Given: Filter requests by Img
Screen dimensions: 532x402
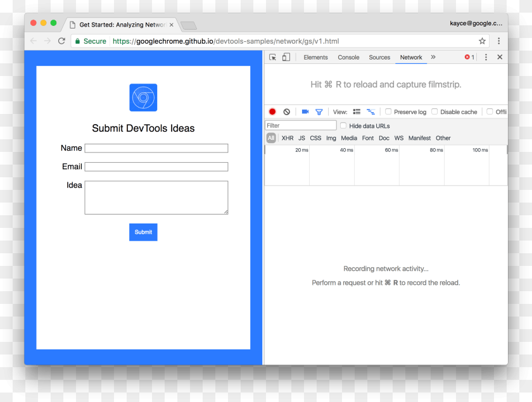Looking at the screenshot, I should point(331,138).
